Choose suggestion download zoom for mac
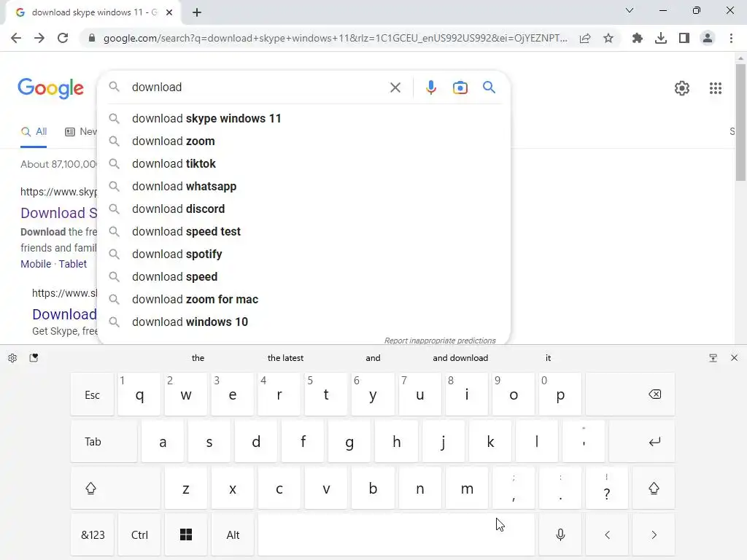 click(303, 300)
